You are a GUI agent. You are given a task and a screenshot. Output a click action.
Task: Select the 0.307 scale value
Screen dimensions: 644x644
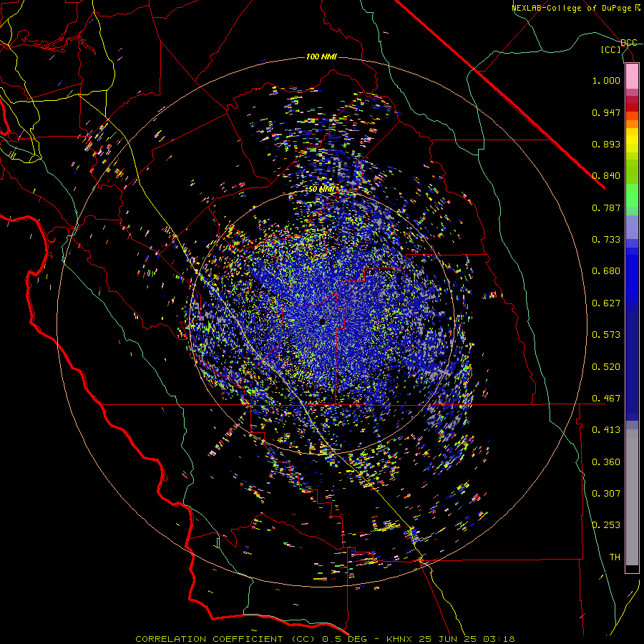[x=606, y=494]
